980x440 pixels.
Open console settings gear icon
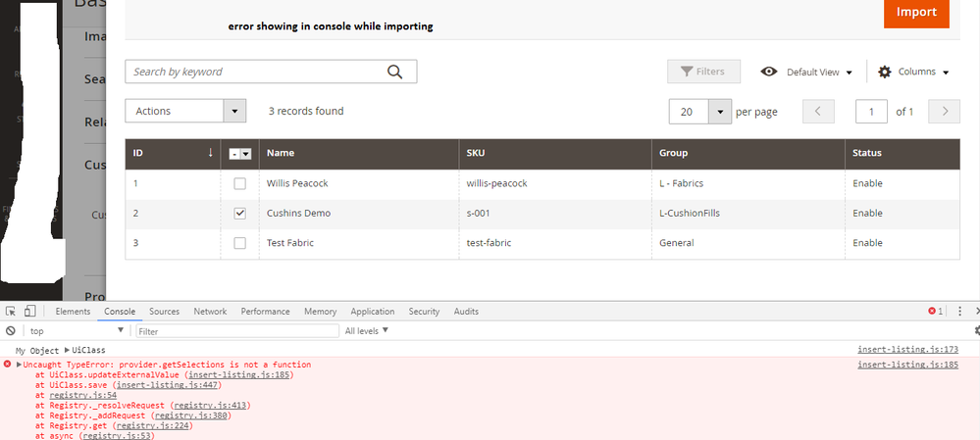coord(976,331)
